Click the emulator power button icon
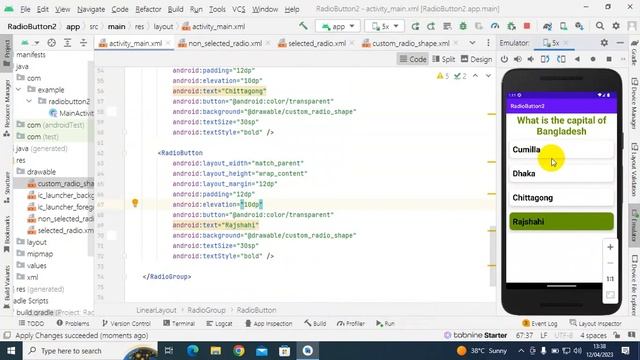 point(504,59)
